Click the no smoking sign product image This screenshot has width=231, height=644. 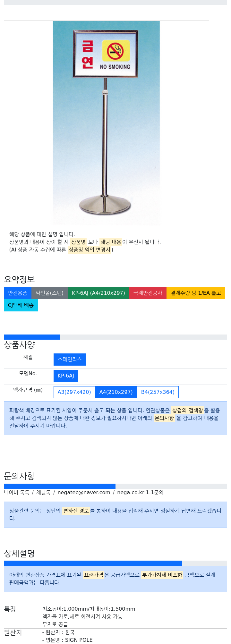pos(106,123)
